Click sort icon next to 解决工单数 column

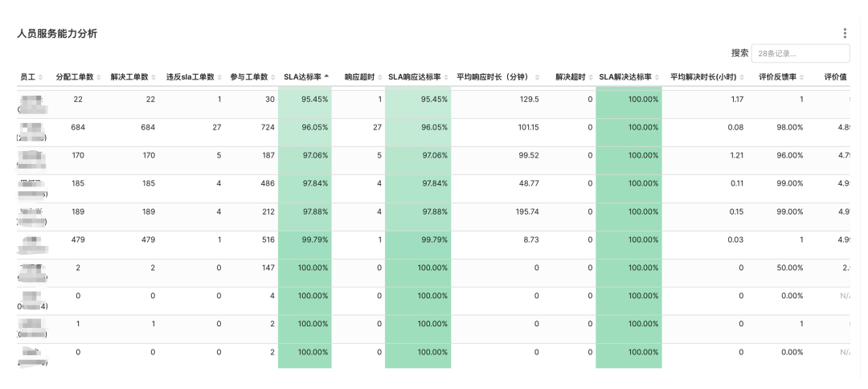point(154,77)
